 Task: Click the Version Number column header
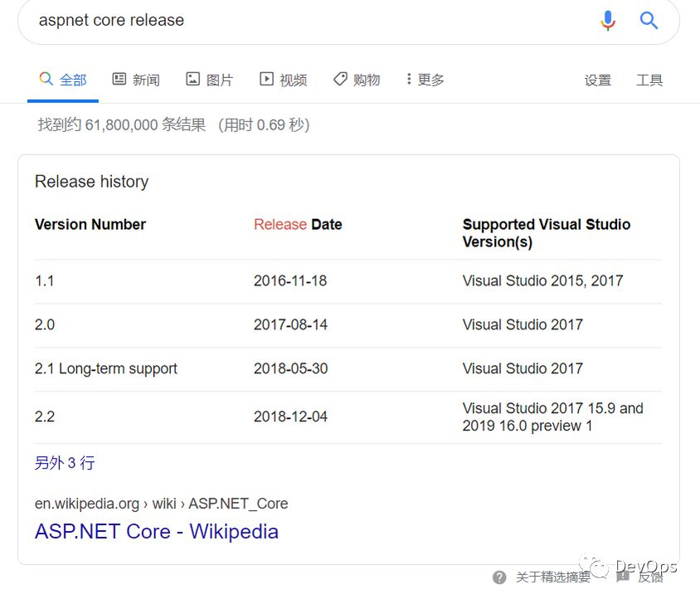tap(90, 224)
